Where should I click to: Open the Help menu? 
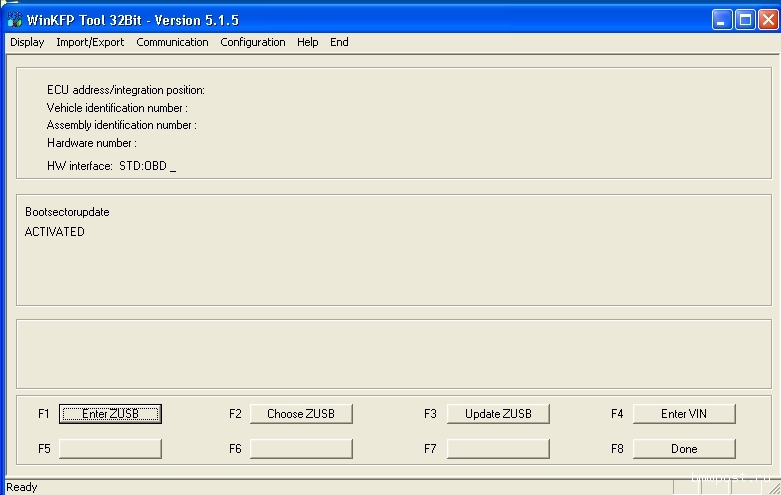coord(307,42)
